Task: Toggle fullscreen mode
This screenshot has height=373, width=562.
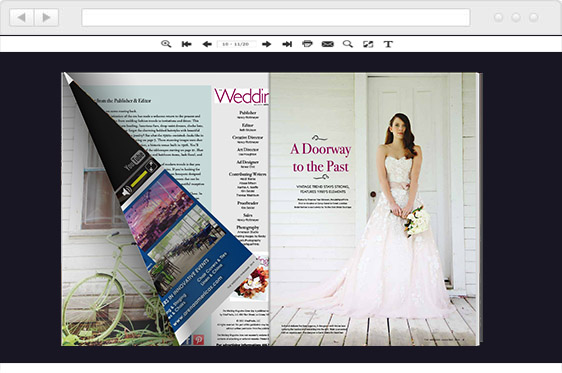Action: click(368, 44)
